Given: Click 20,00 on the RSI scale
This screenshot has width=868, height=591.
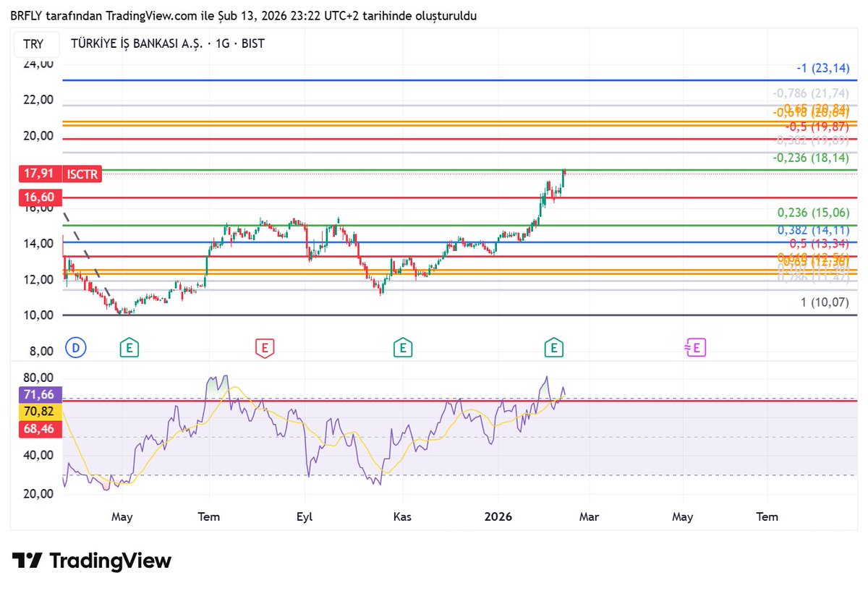Looking at the screenshot, I should point(38,494).
